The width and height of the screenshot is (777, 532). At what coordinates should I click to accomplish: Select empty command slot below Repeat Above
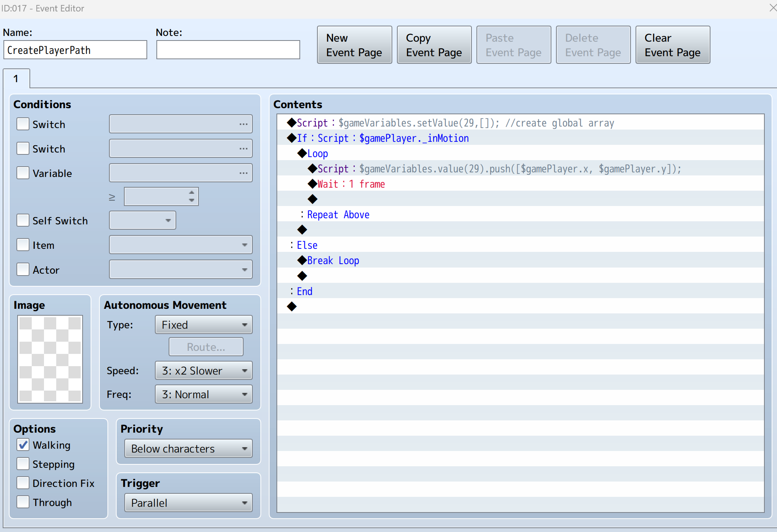click(x=520, y=230)
